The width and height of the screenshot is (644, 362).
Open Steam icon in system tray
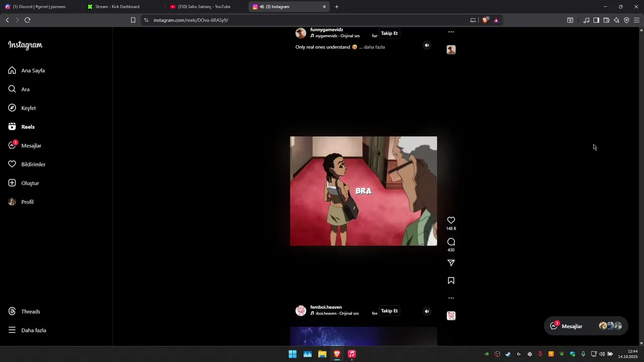[508, 354]
